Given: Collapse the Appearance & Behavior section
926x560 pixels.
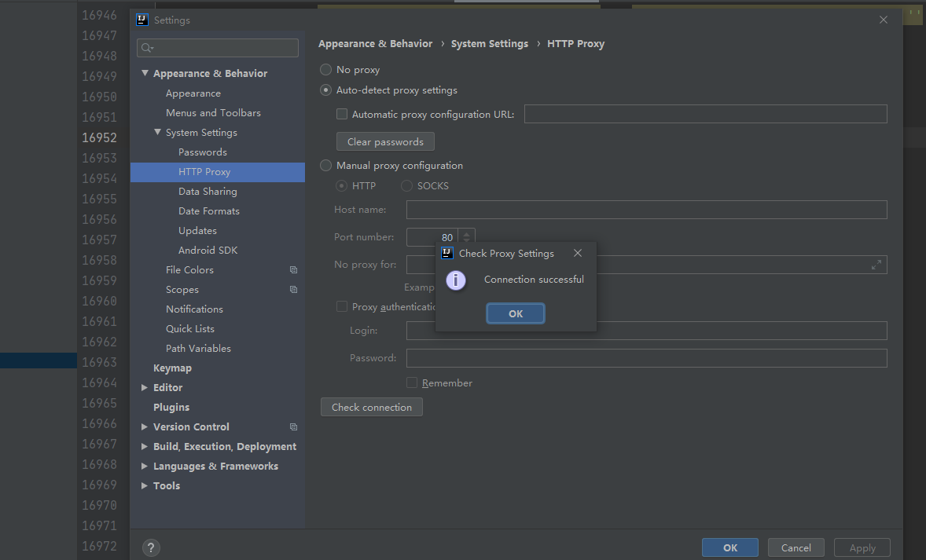Looking at the screenshot, I should coord(145,73).
